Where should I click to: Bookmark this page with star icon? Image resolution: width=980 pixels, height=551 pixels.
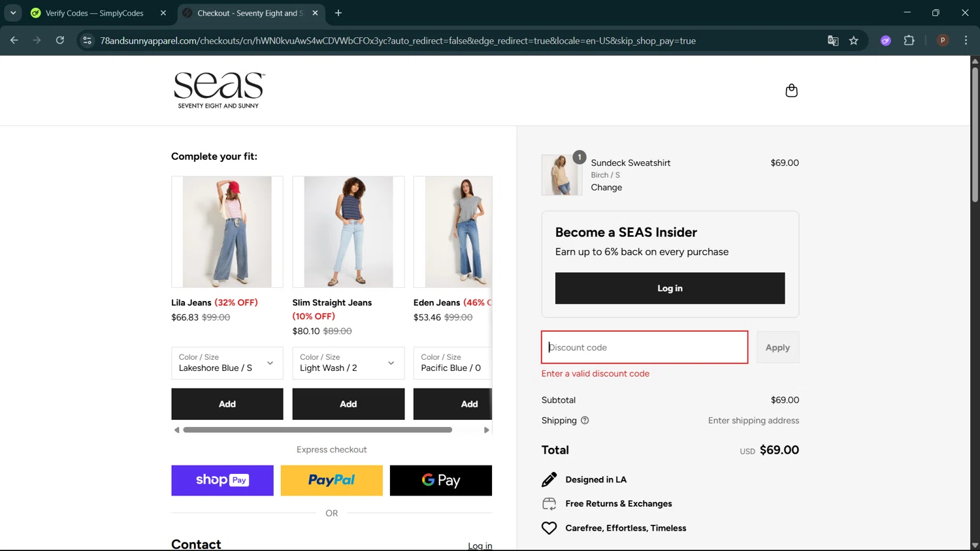(x=854, y=40)
